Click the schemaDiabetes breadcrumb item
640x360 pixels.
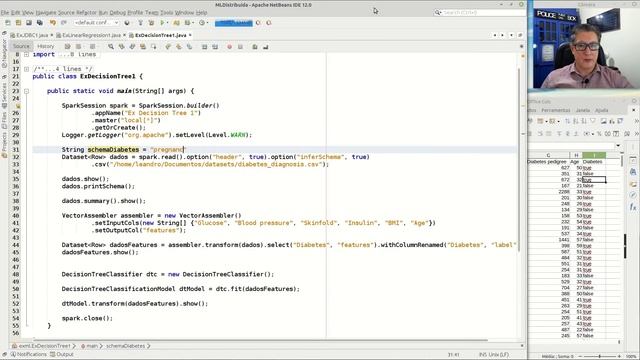click(126, 346)
